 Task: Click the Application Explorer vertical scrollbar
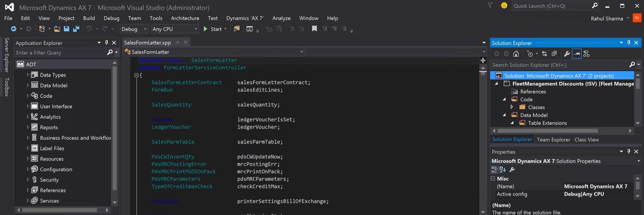(114, 133)
